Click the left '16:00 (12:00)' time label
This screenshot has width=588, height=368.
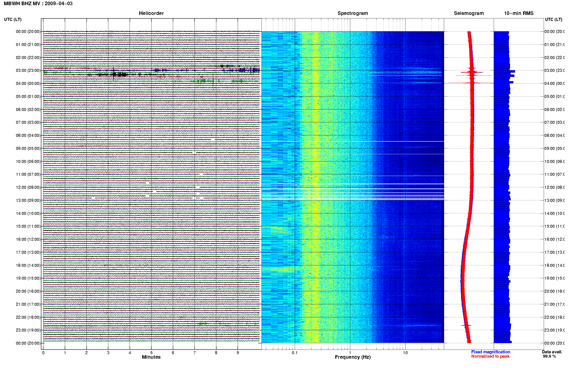point(28,239)
